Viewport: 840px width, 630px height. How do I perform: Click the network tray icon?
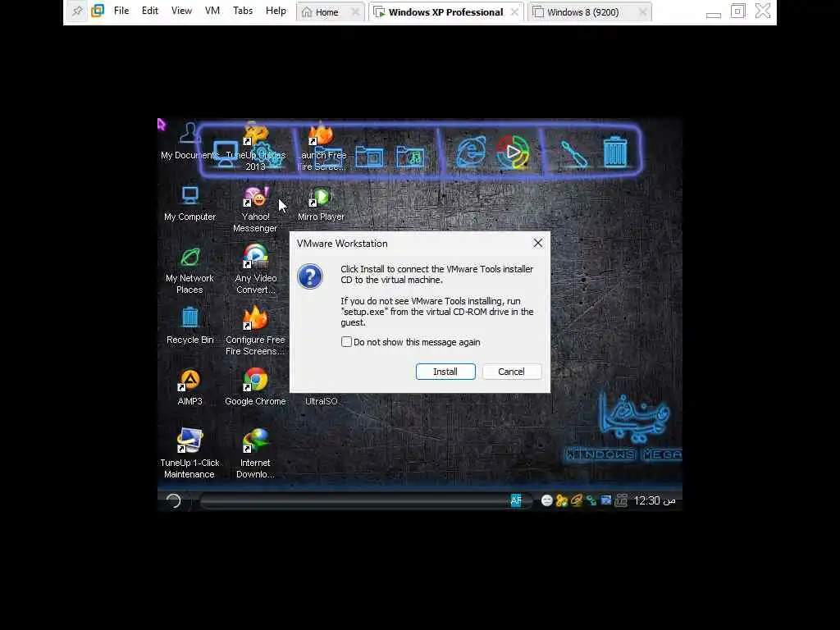point(591,500)
